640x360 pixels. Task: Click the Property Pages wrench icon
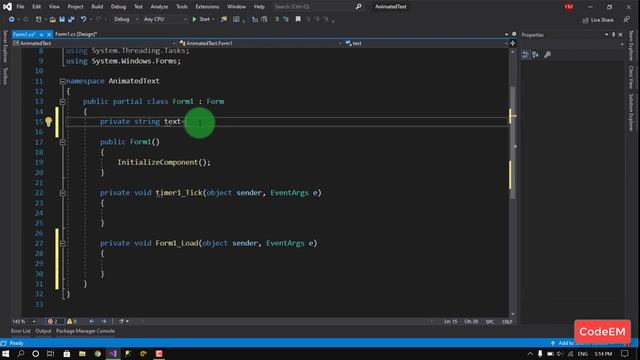point(548,54)
